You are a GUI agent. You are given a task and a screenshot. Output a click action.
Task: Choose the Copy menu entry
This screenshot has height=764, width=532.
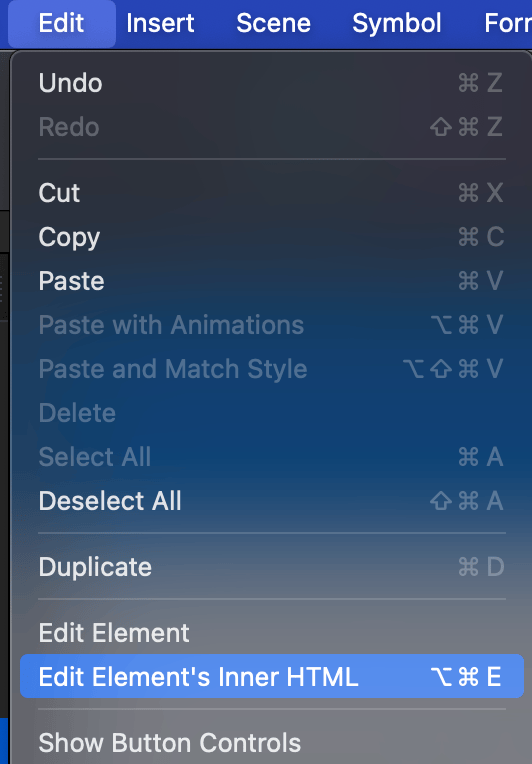(272, 237)
